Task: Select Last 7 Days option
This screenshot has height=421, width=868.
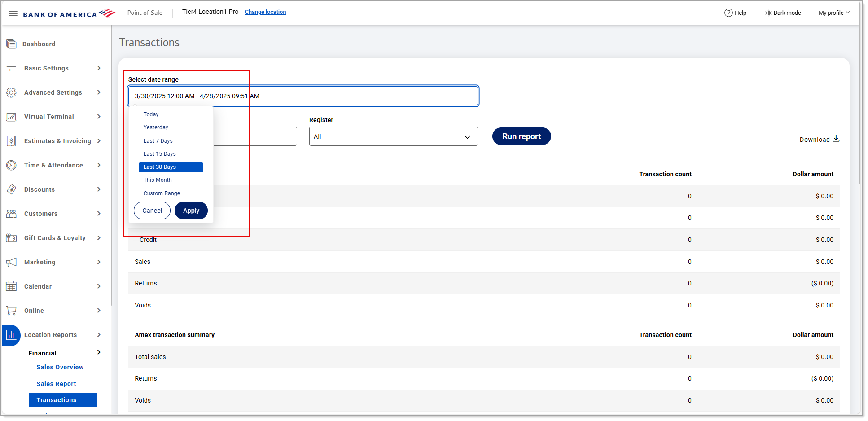Action: pos(171,141)
